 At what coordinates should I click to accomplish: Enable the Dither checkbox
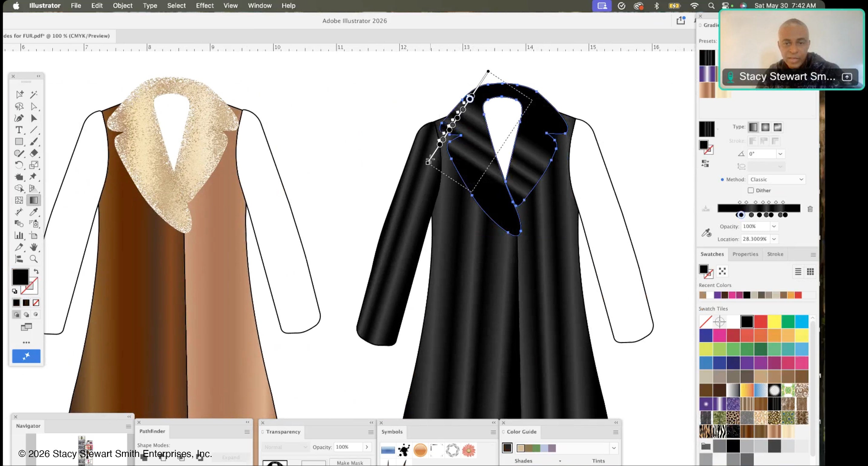coord(751,190)
